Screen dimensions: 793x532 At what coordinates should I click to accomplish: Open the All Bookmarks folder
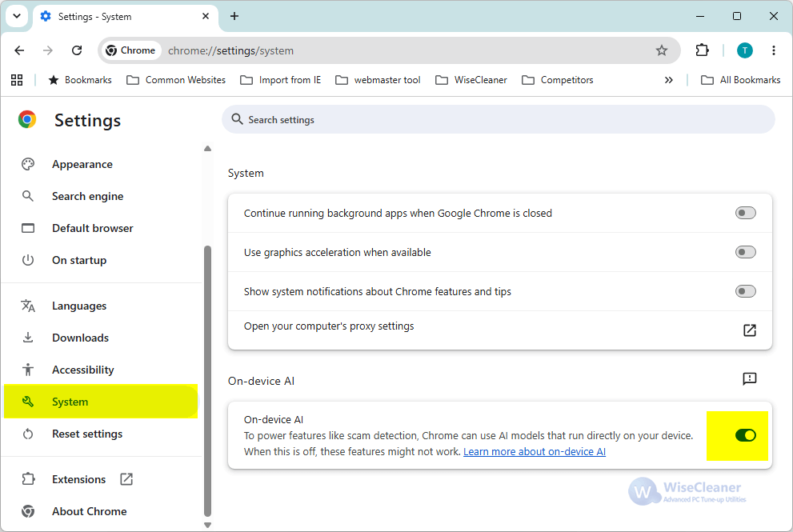click(741, 80)
